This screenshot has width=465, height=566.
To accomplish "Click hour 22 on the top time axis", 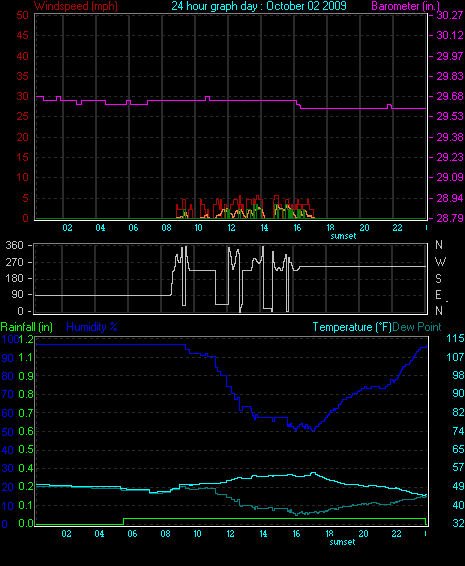I will point(397,228).
